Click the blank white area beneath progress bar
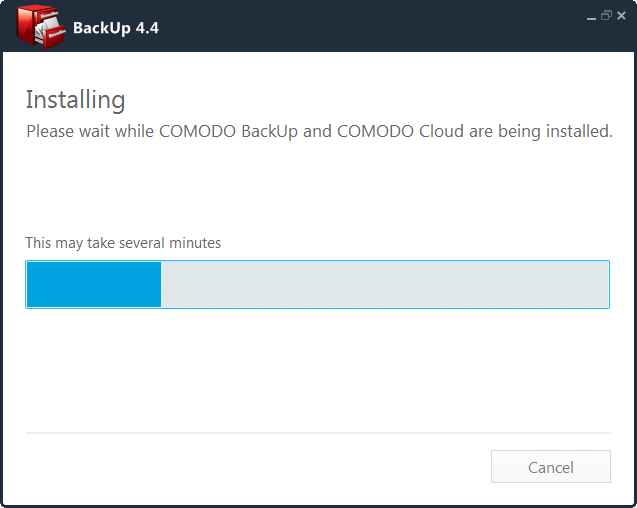 pyautogui.click(x=318, y=370)
